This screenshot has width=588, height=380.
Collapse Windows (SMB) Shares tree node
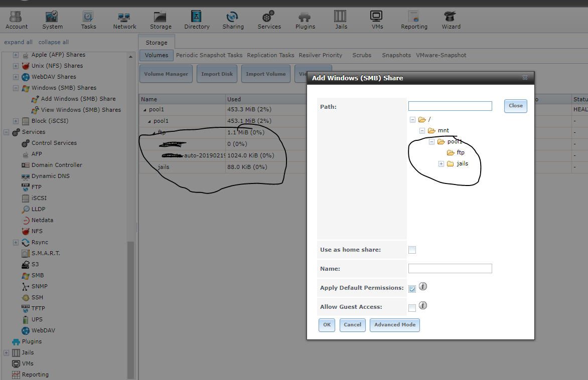tap(16, 88)
